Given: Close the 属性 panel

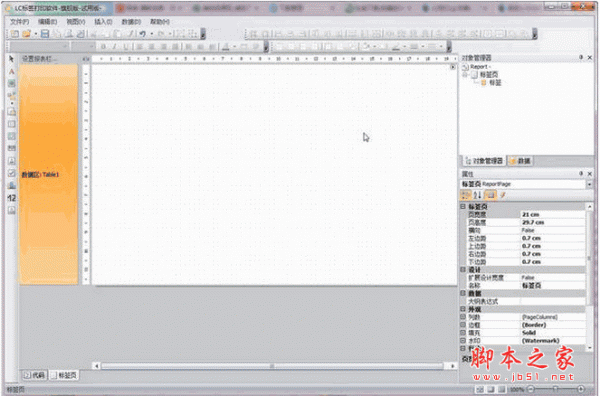Looking at the screenshot, I should point(590,174).
